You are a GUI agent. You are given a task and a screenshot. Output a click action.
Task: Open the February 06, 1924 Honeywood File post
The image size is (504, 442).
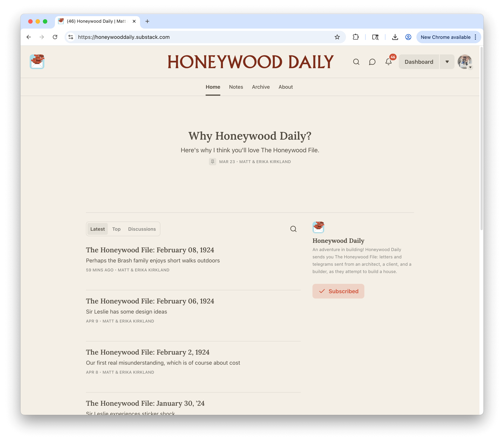[x=150, y=301]
